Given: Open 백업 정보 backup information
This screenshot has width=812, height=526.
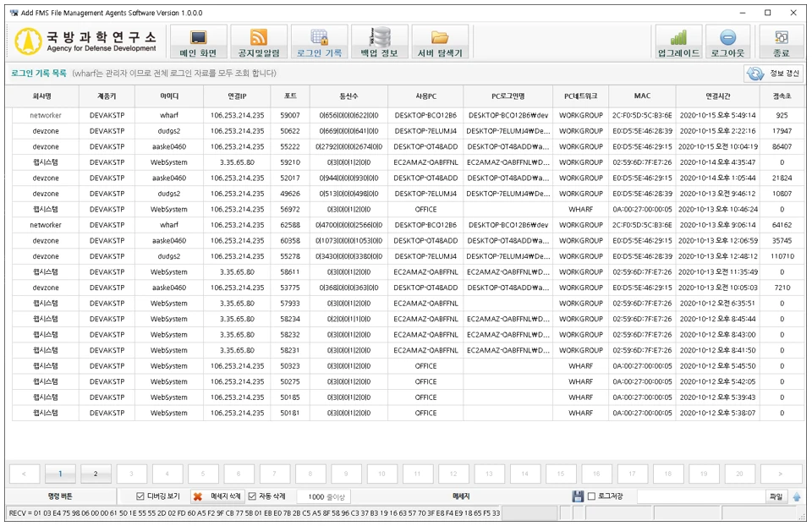Looking at the screenshot, I should pos(380,41).
